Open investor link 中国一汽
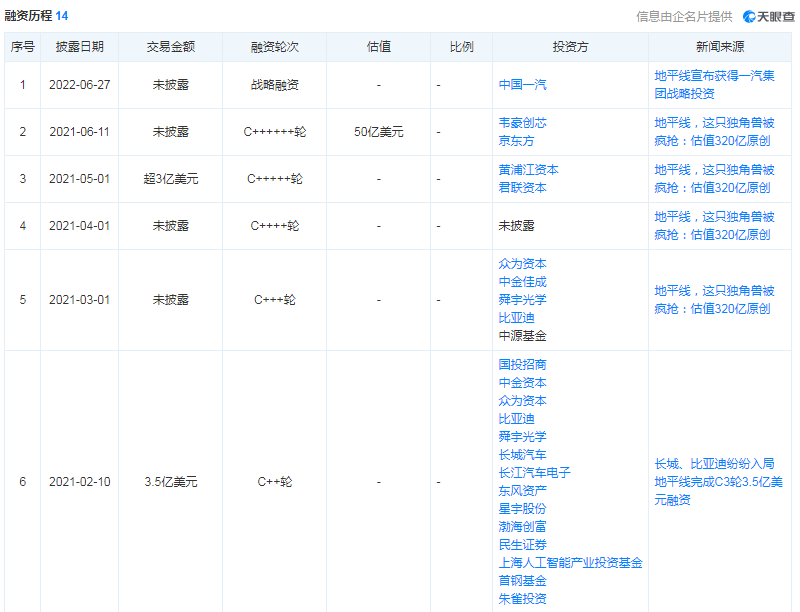The width and height of the screenshot is (800, 612). coord(522,85)
